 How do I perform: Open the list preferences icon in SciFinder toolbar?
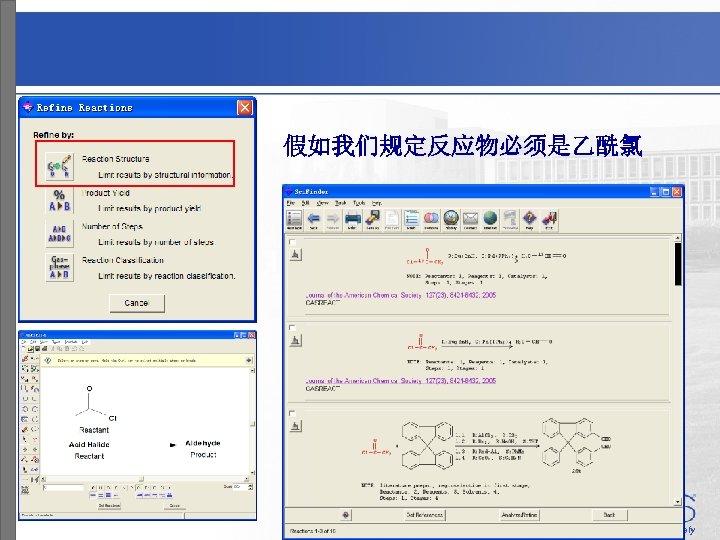[x=411, y=219]
